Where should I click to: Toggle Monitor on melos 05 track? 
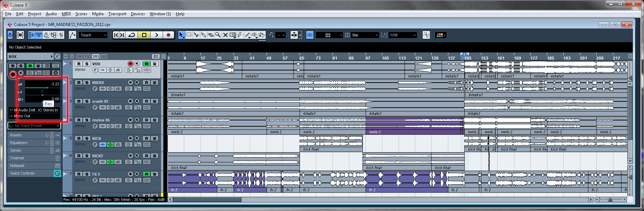pos(137,120)
